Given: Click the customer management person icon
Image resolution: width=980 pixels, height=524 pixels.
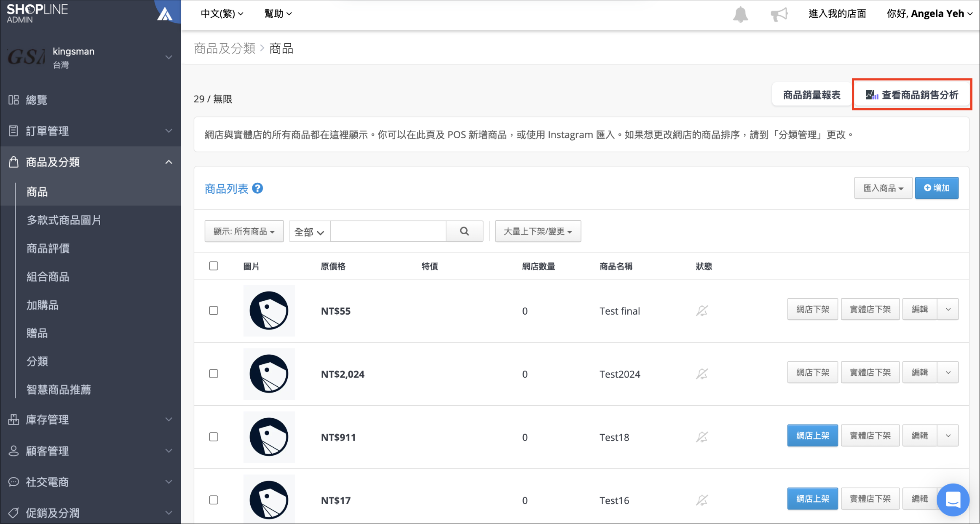Looking at the screenshot, I should 13,451.
